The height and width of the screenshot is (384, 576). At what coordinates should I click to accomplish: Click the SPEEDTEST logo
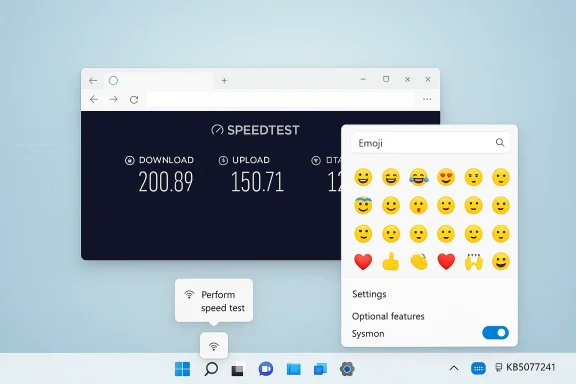pos(255,130)
